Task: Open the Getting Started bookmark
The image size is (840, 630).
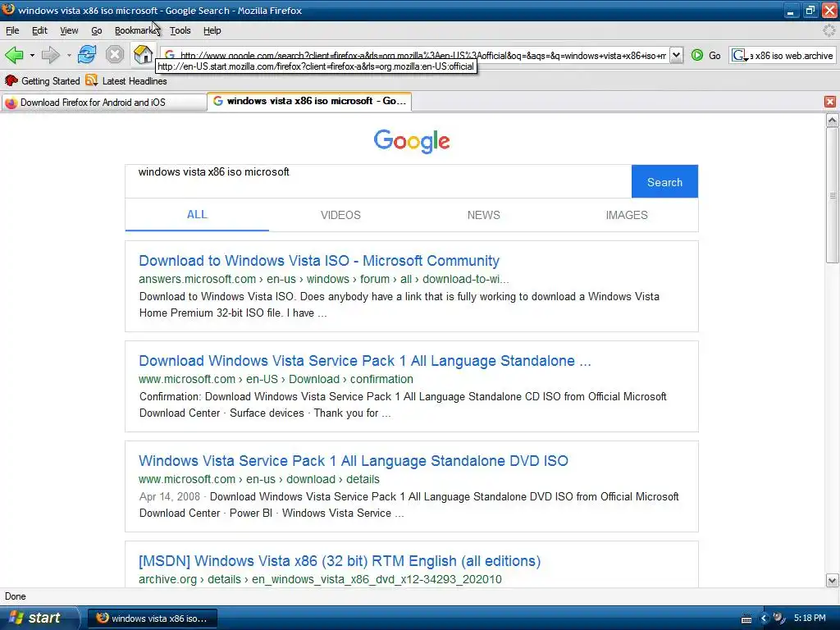Action: tap(43, 81)
